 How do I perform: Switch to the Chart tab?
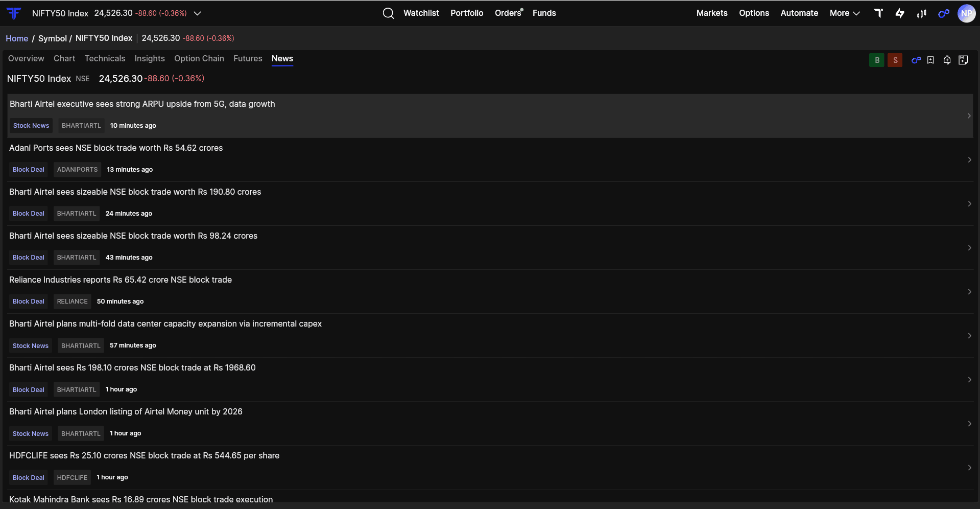tap(64, 59)
